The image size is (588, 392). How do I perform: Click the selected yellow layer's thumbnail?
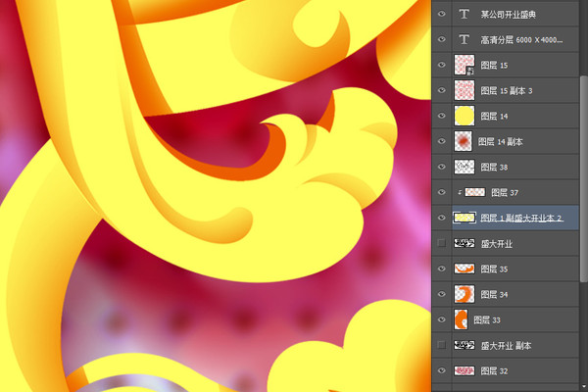tap(465, 218)
